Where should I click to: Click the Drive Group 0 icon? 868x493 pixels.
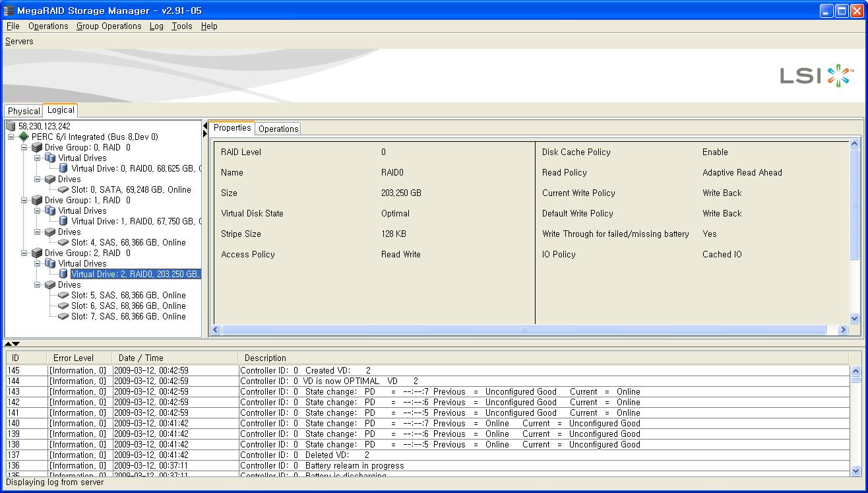(37, 147)
